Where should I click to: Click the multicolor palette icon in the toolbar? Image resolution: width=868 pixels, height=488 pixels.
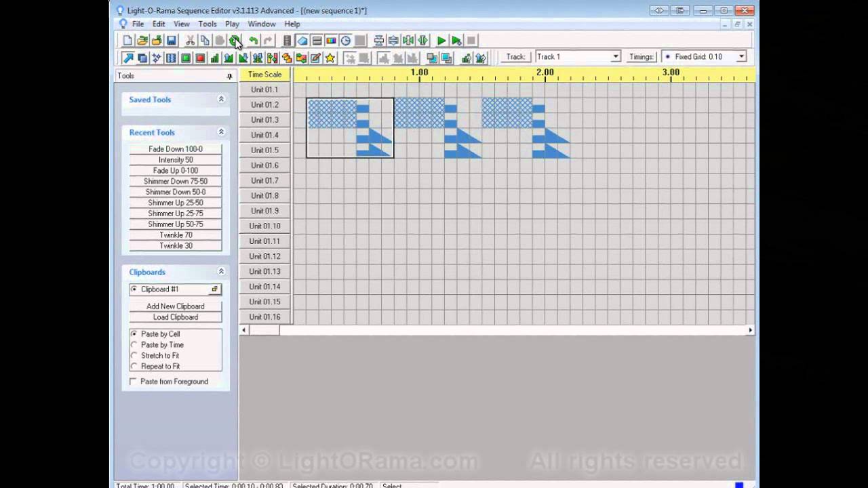331,41
